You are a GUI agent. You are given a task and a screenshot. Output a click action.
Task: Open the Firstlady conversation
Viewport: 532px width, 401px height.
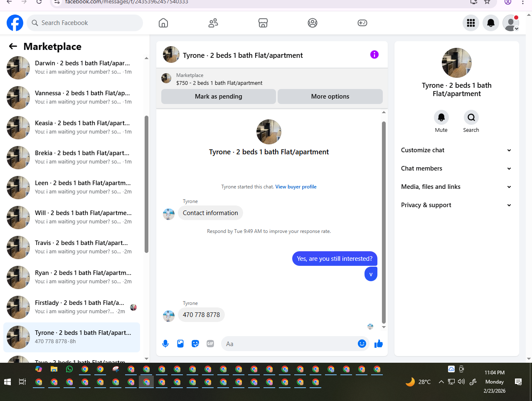[x=71, y=307]
